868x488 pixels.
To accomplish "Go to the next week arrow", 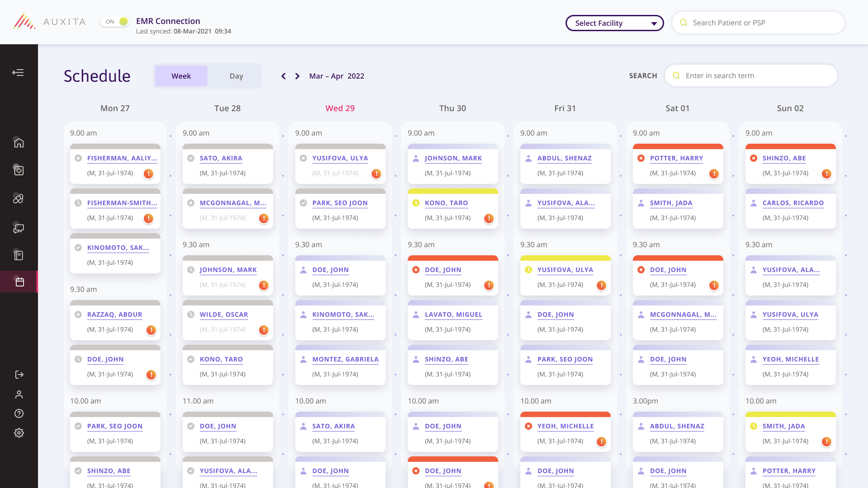I will [297, 76].
